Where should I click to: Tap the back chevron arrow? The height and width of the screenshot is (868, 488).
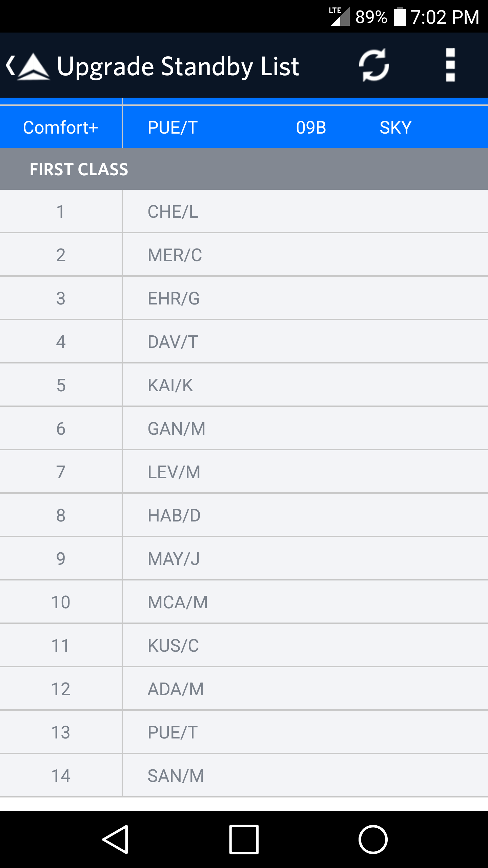coord(10,65)
